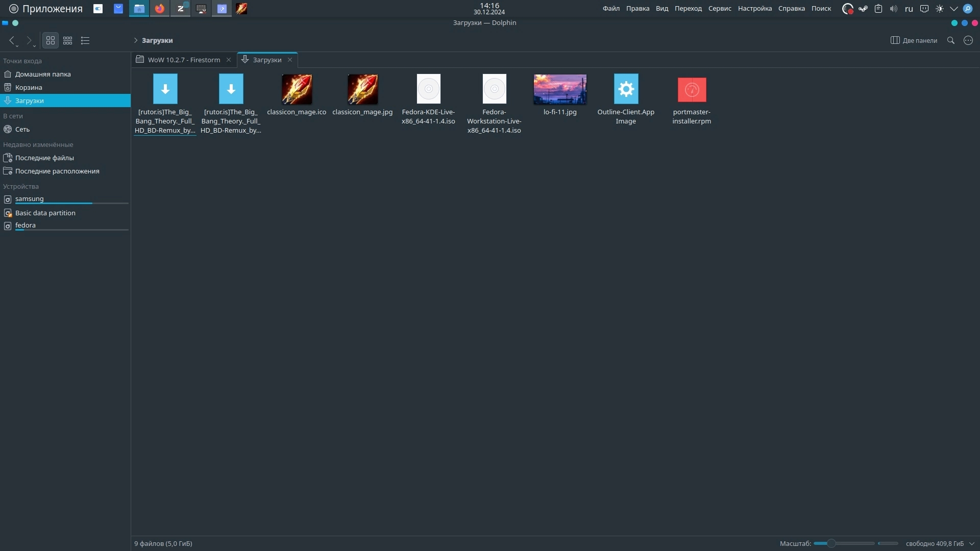Open the Portmaster tray icon with red dot

(848, 9)
